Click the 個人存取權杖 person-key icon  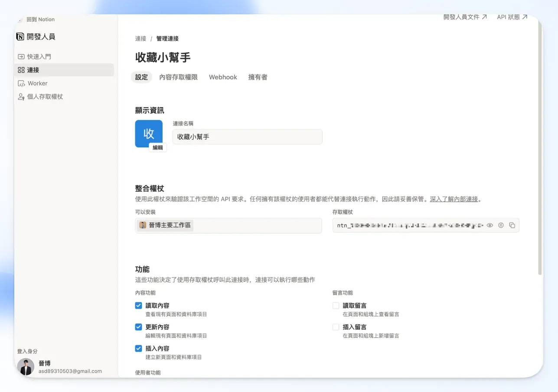[x=21, y=97]
